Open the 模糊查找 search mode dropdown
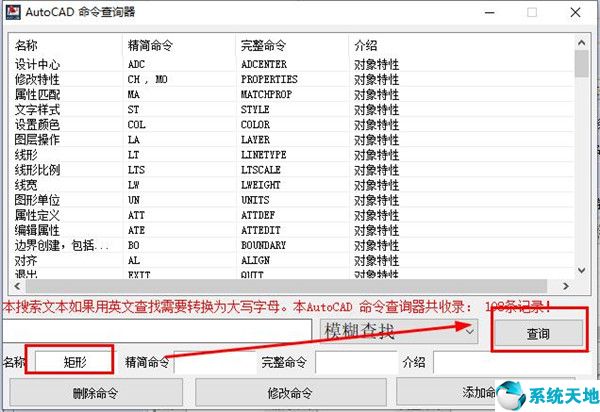This screenshot has height=412, width=600. [399, 331]
